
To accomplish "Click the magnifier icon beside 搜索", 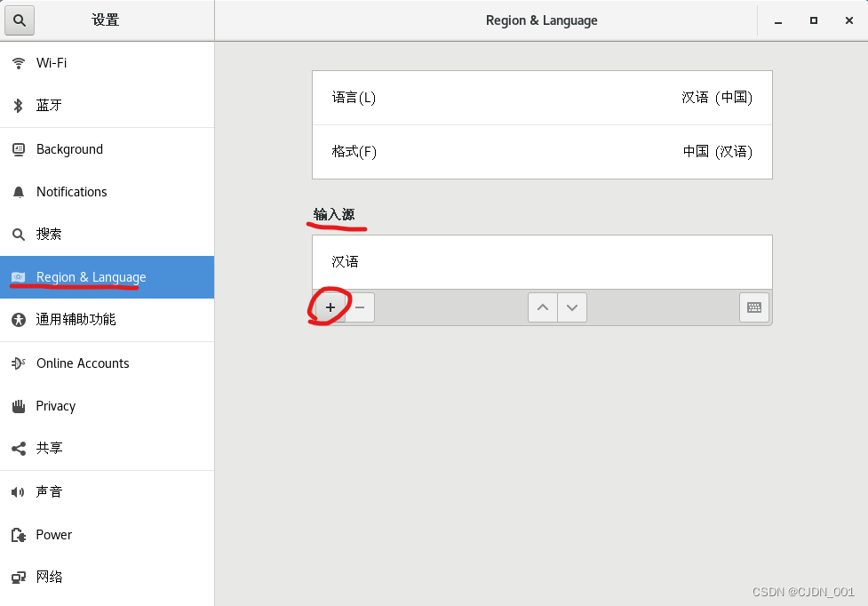I will pyautogui.click(x=19, y=235).
